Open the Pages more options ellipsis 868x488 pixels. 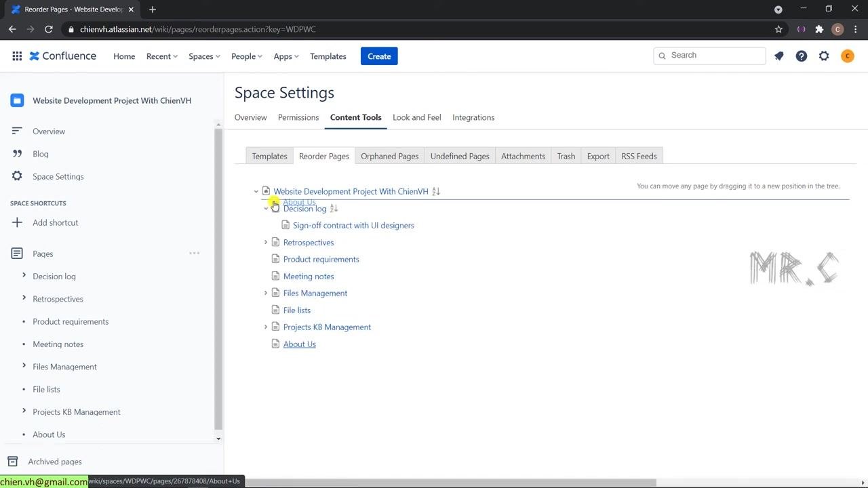point(195,253)
